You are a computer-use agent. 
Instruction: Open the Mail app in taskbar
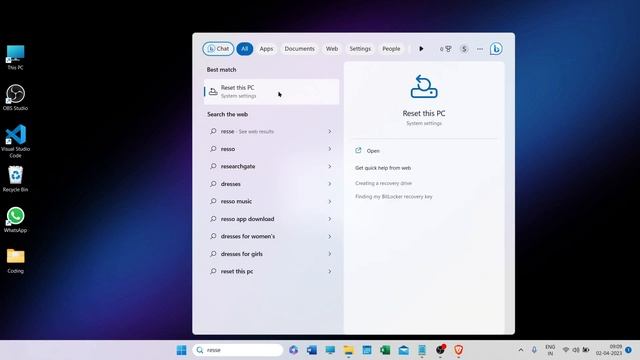tap(403, 350)
